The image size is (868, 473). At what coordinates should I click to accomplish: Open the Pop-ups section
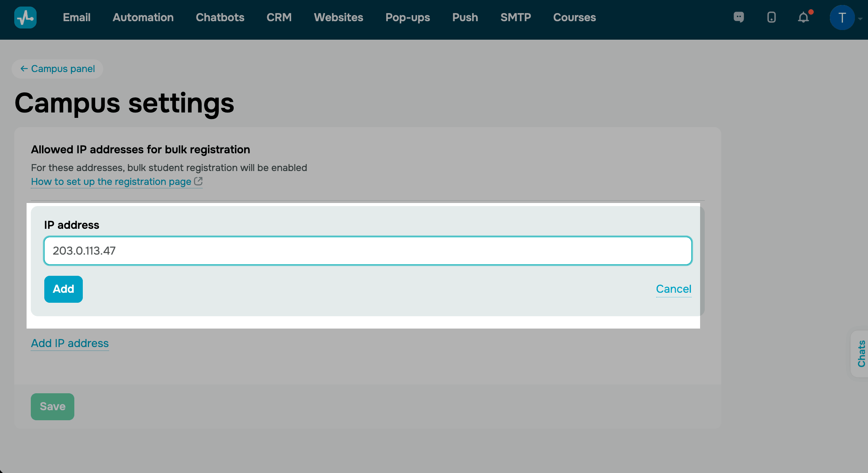(x=407, y=17)
